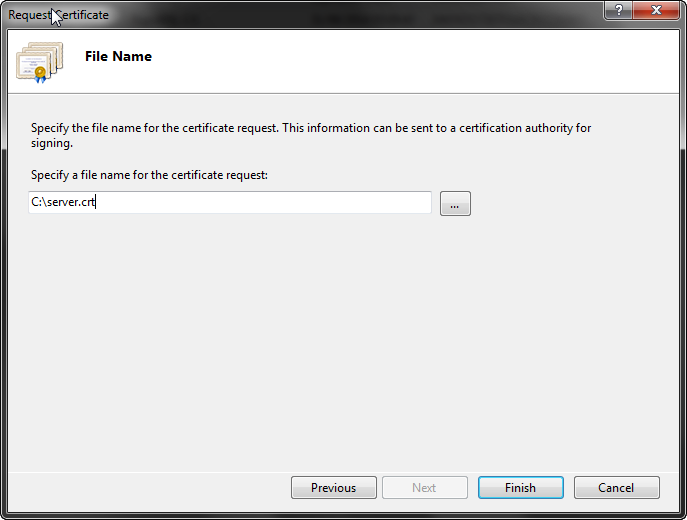This screenshot has width=687, height=520.
Task: Cancel the certificate request wizard
Action: tap(616, 488)
